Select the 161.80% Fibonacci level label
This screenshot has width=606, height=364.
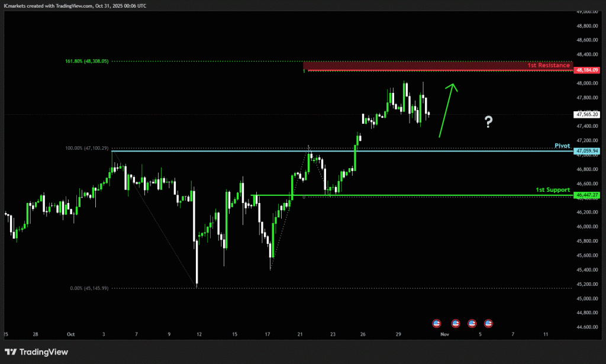pos(87,61)
